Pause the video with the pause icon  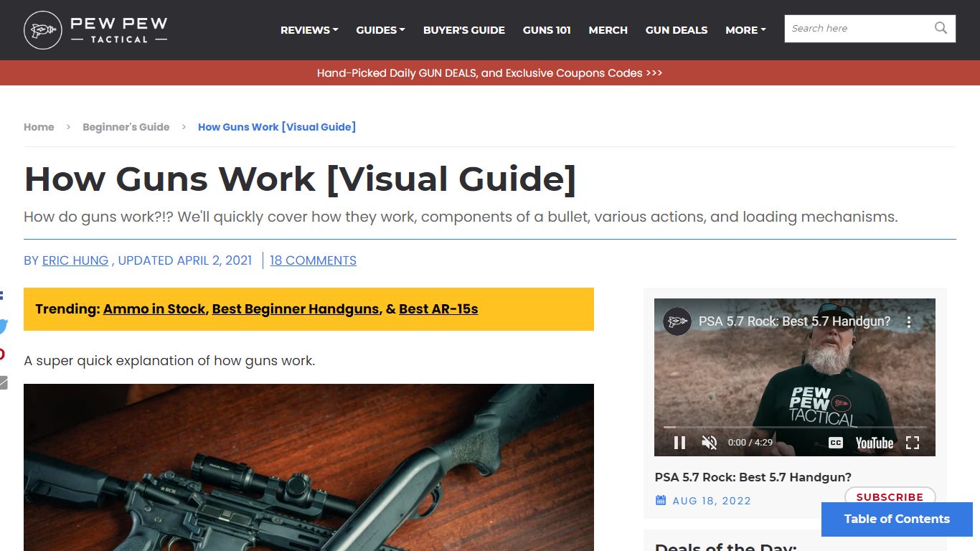pyautogui.click(x=679, y=443)
